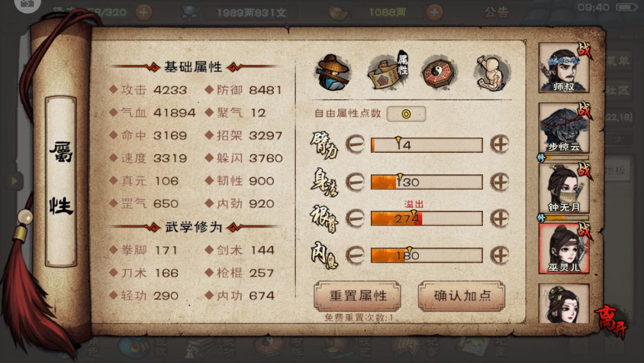The image size is (644, 363).
Task: Click the 根骨 attribute bar showing 274
Action: 427,219
